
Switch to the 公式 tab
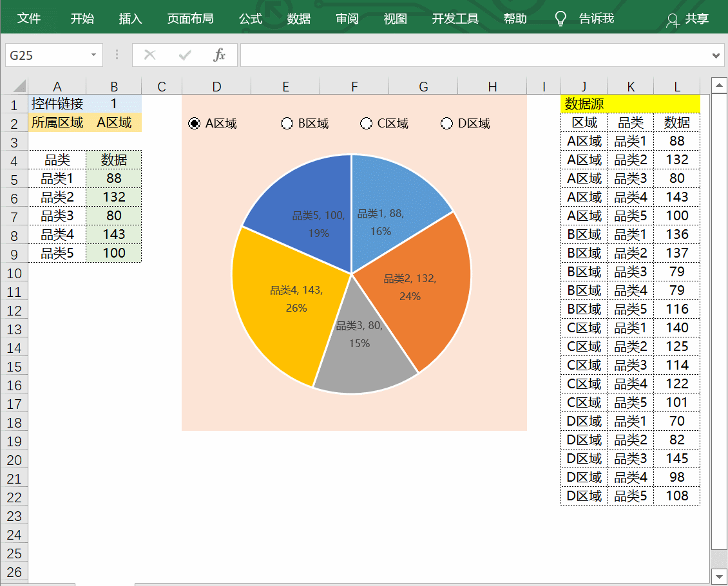(251, 19)
